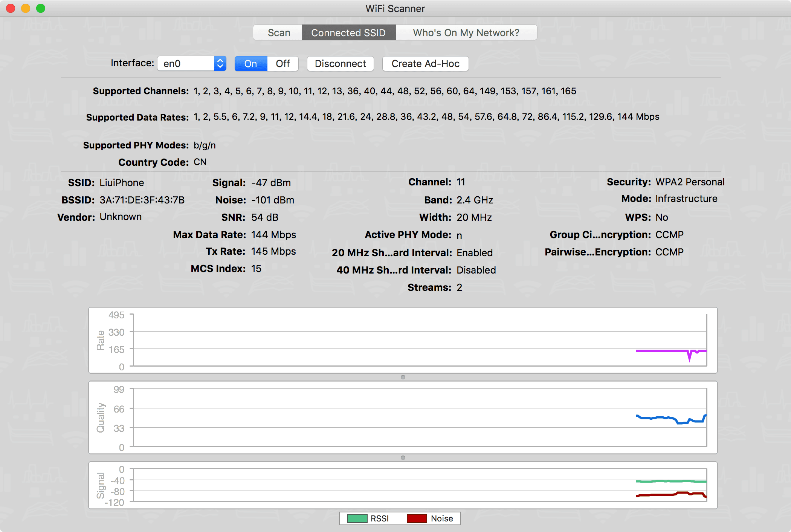
Task: Click the Active PHY Mode value n
Action: (x=459, y=235)
